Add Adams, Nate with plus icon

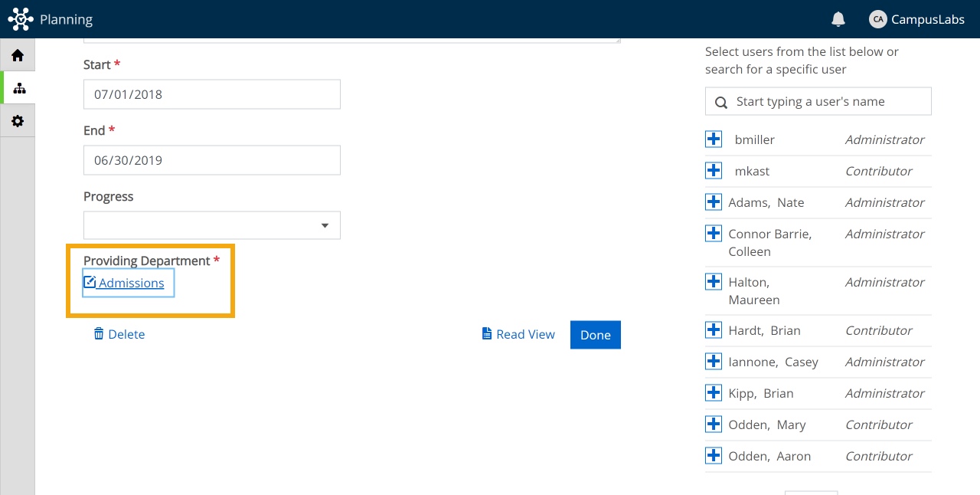coord(714,202)
